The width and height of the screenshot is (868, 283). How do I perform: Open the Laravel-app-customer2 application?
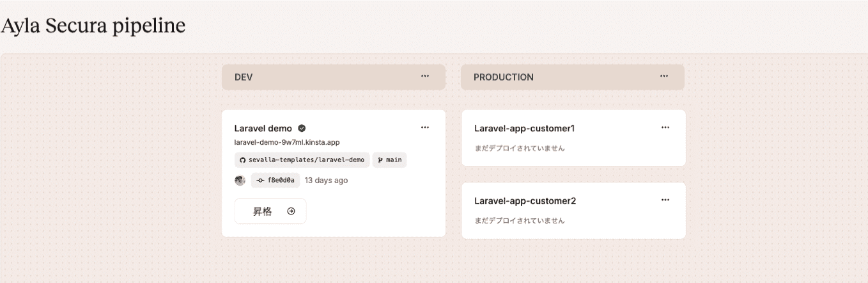pyautogui.click(x=525, y=201)
